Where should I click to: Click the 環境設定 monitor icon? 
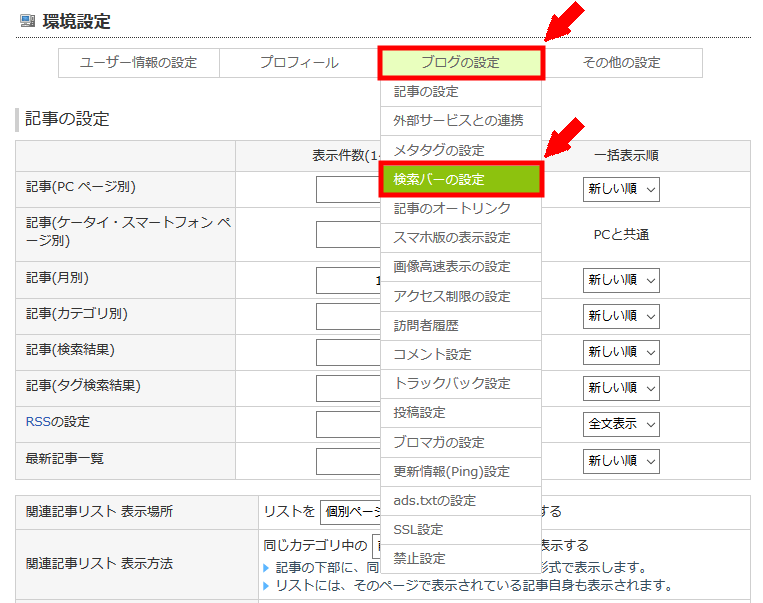(27, 21)
